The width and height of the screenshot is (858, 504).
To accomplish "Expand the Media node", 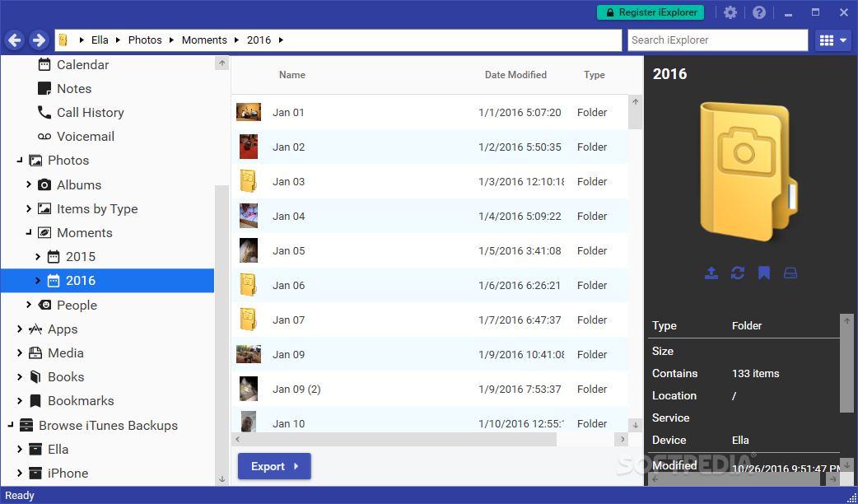I will tap(20, 353).
